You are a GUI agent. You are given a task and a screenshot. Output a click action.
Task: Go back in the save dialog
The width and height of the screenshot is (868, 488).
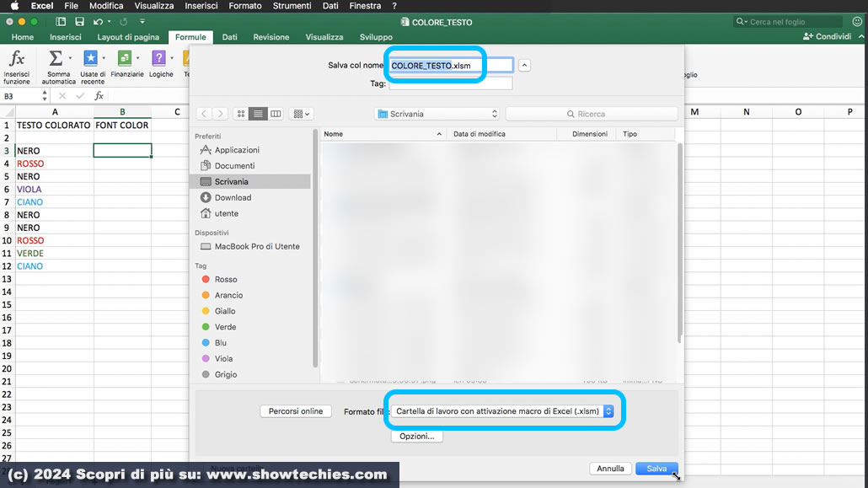pos(204,114)
